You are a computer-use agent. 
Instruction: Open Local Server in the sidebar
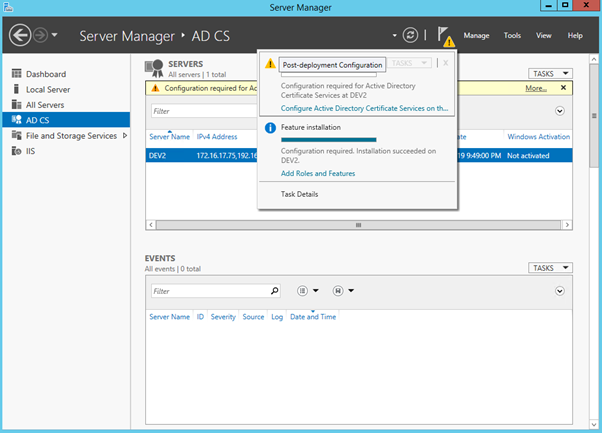click(47, 90)
